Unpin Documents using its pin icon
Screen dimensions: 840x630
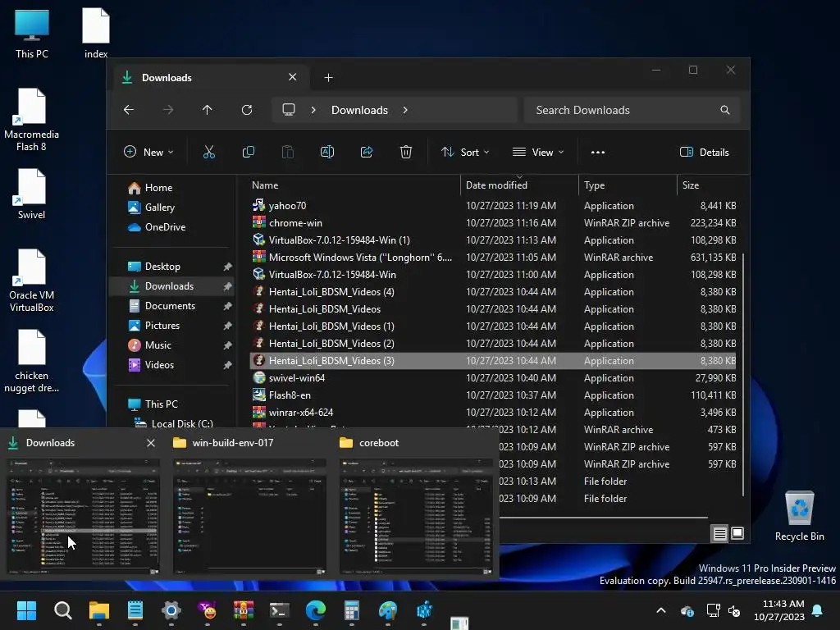[228, 306]
